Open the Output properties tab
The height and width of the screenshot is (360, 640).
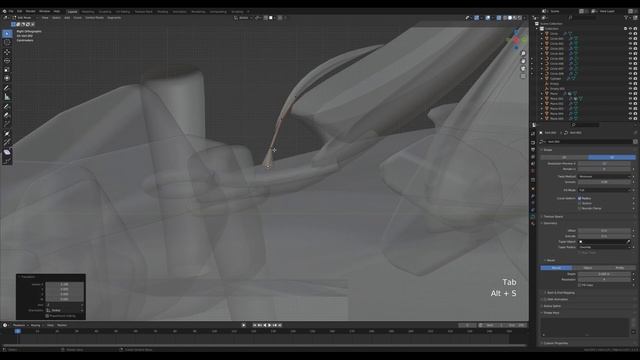tap(533, 150)
